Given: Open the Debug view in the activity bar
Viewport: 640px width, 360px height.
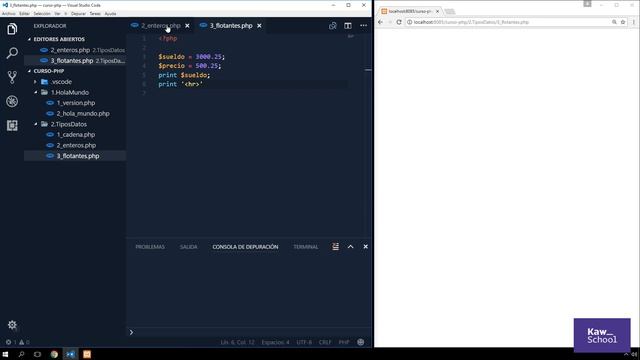Looking at the screenshot, I should point(12,101).
